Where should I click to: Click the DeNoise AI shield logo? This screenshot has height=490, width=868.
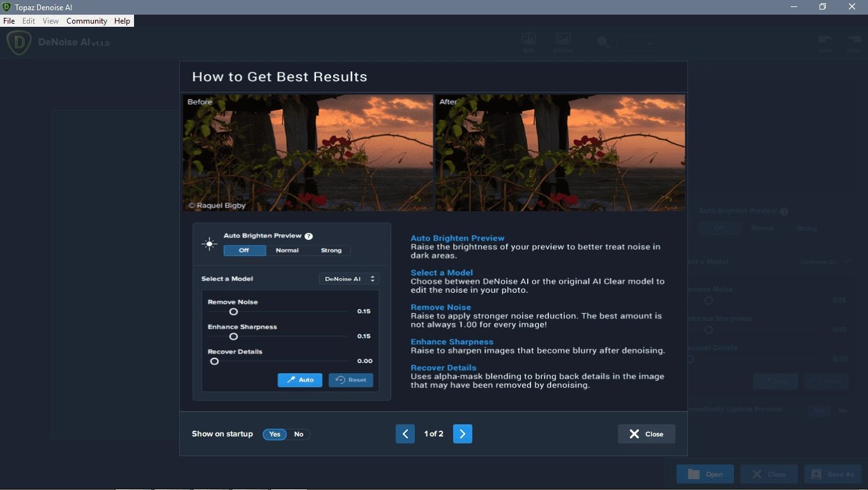(x=19, y=43)
